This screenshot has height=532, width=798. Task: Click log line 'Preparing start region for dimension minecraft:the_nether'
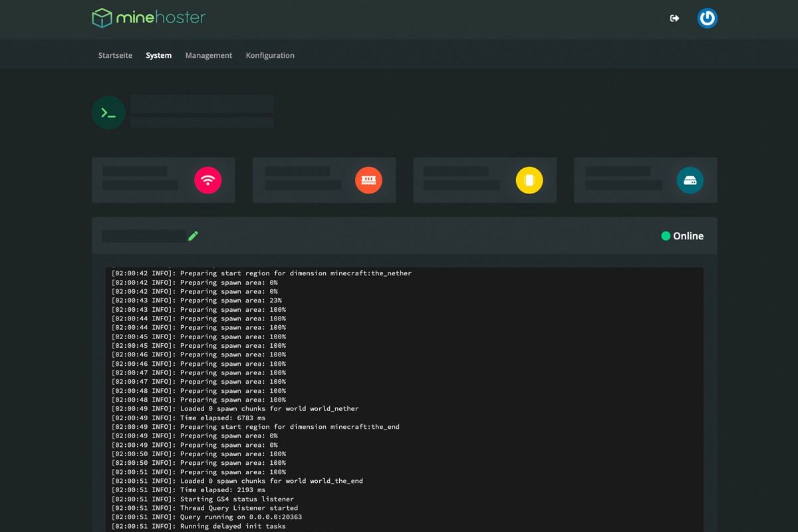coord(261,273)
